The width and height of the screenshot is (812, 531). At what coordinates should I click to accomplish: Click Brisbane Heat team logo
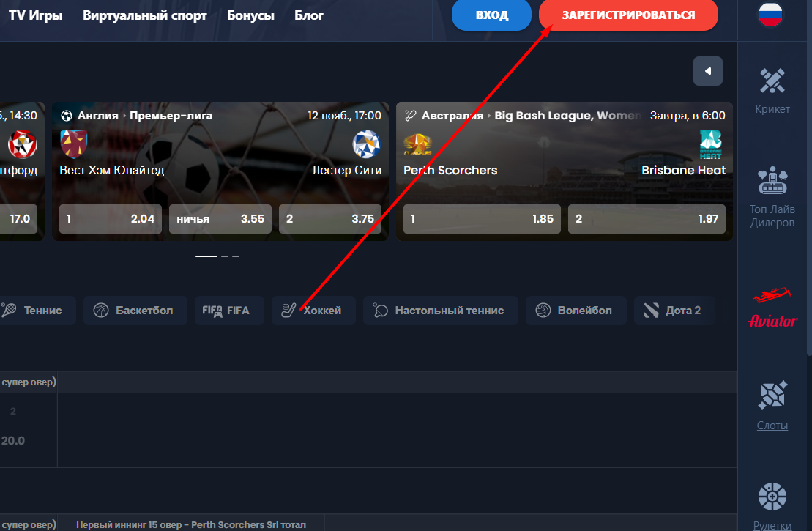(x=710, y=144)
